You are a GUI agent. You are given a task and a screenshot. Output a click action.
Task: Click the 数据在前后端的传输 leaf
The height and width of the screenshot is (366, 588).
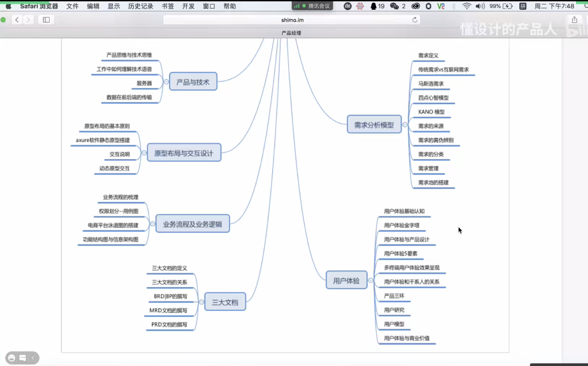coord(129,98)
